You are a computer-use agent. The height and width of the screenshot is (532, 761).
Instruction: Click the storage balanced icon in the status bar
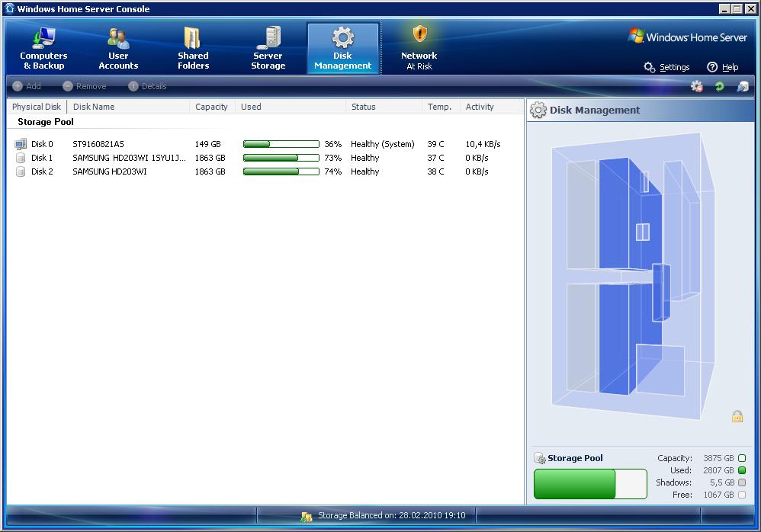(x=307, y=516)
